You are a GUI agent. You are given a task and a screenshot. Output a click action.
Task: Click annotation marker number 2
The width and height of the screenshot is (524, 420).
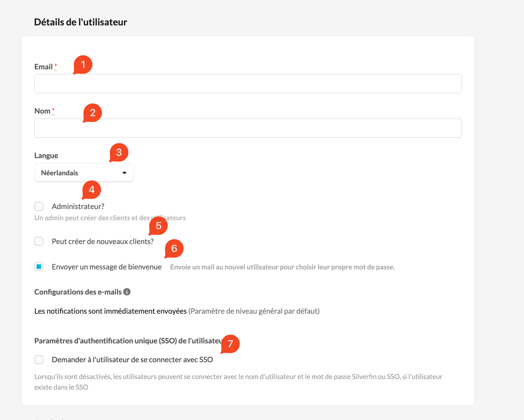[x=93, y=113]
